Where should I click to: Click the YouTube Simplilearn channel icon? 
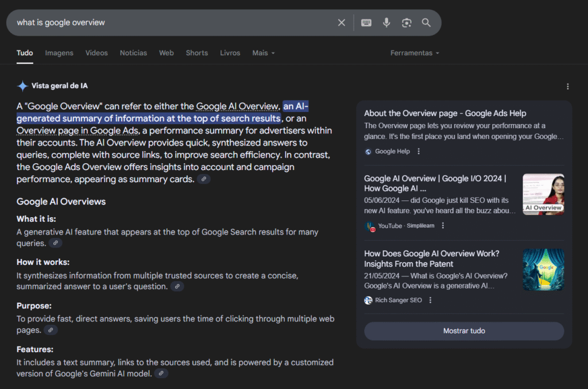point(369,226)
